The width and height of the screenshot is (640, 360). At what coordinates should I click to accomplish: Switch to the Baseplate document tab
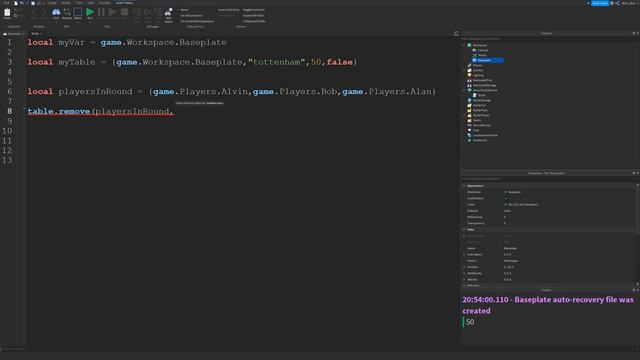tap(14, 33)
